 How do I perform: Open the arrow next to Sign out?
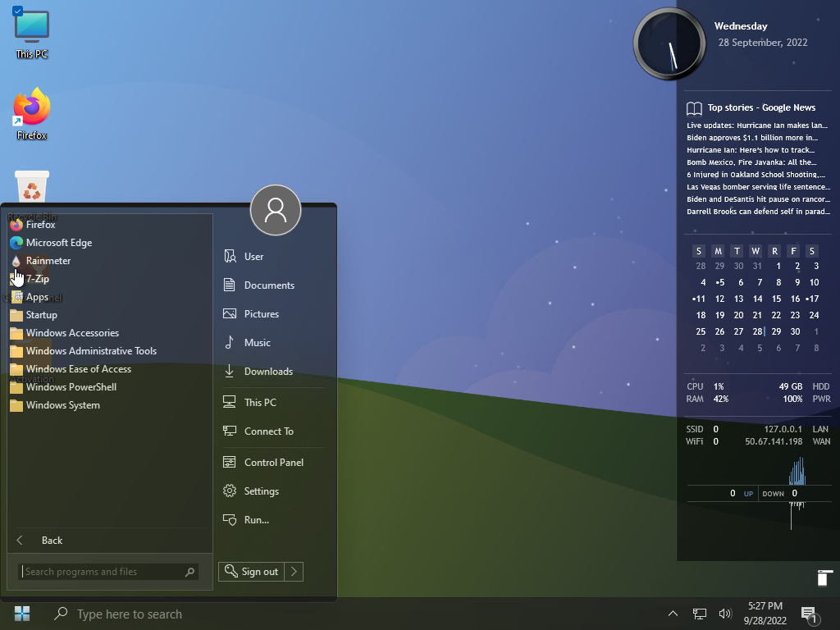pos(294,572)
